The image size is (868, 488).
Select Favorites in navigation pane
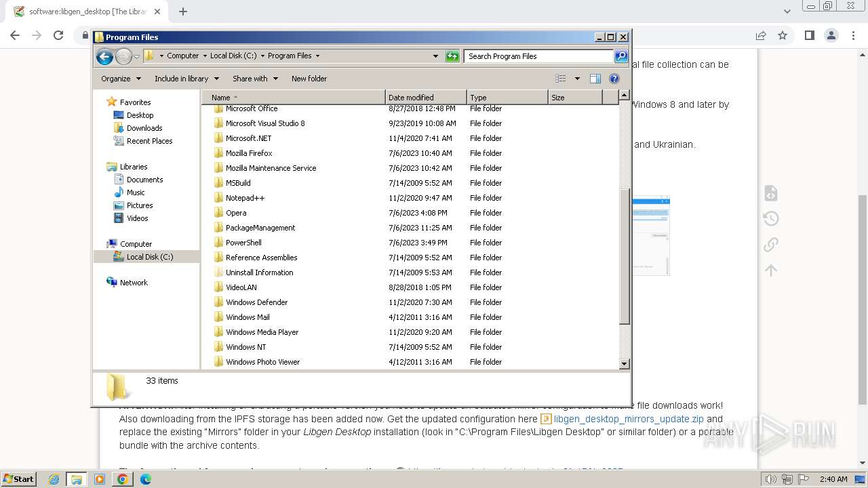(x=135, y=102)
